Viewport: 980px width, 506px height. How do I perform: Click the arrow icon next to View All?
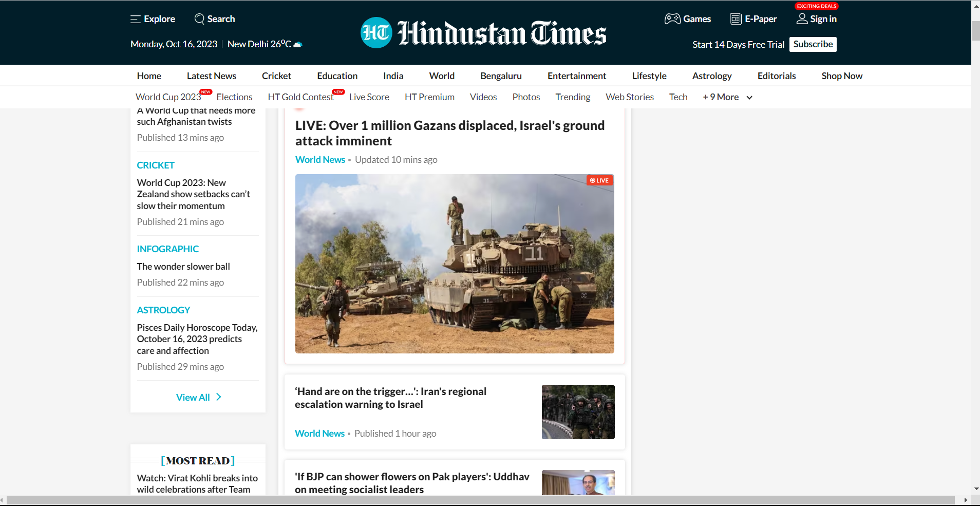click(x=218, y=397)
